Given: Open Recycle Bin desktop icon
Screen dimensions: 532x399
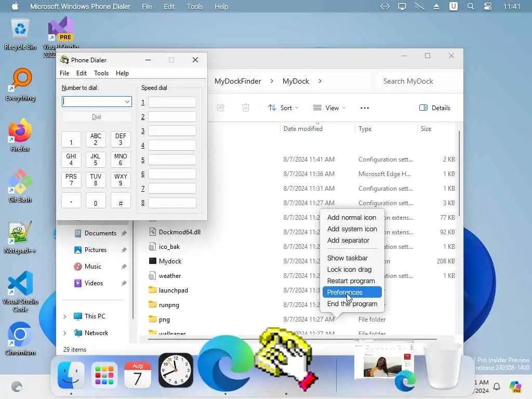Looking at the screenshot, I should [x=20, y=35].
